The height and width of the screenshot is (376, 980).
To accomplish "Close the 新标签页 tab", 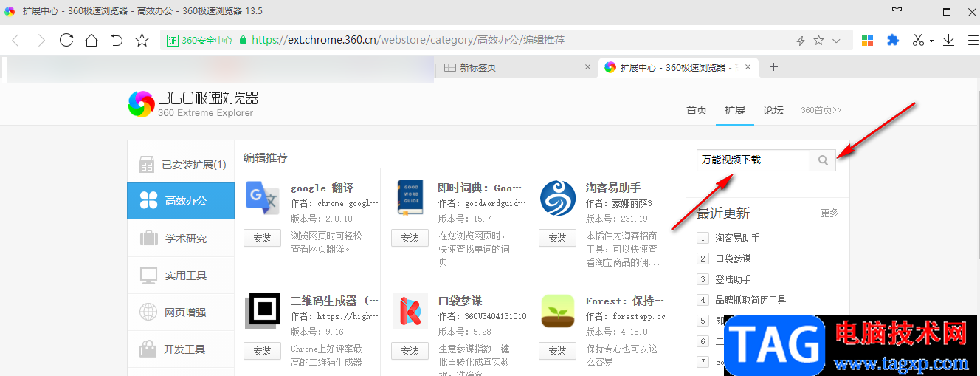I will click(x=587, y=67).
